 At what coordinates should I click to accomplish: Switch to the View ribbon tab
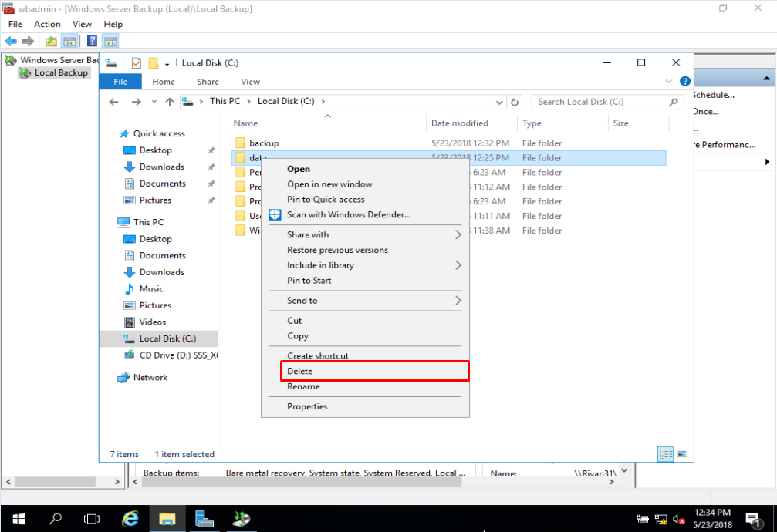click(250, 82)
